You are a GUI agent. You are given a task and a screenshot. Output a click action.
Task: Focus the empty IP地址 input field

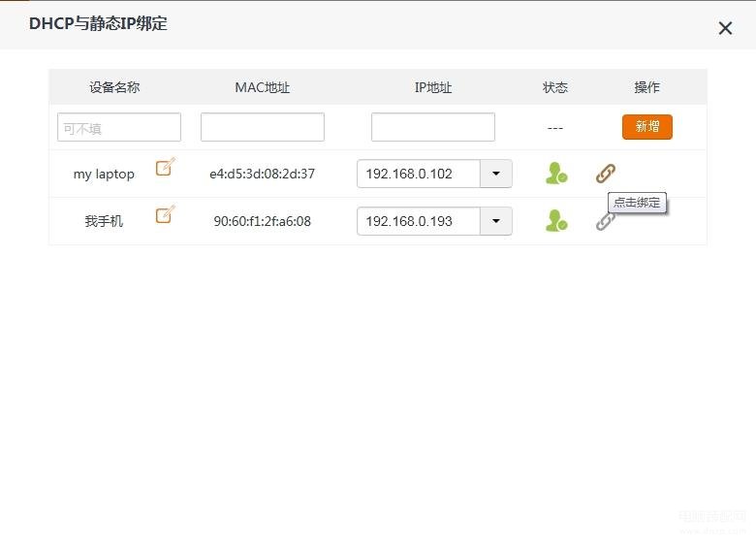coord(433,127)
